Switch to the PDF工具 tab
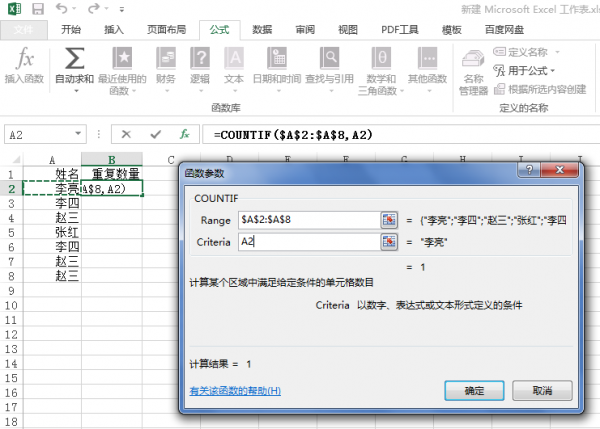The image size is (600, 429). 399,30
